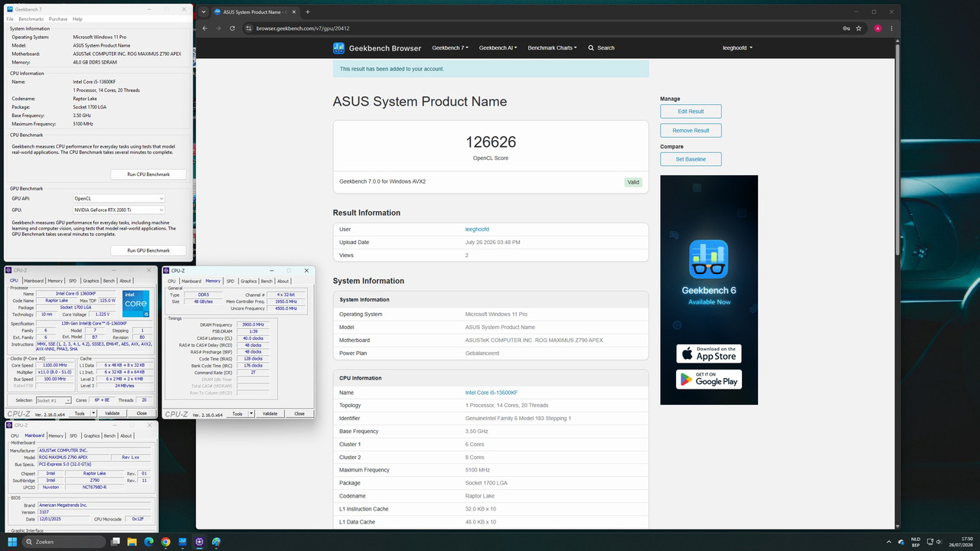Click the Geekbench 6 app icon in ad

click(x=709, y=259)
